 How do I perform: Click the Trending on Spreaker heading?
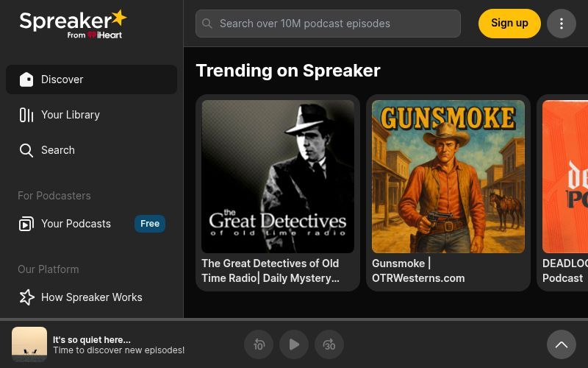tap(288, 71)
